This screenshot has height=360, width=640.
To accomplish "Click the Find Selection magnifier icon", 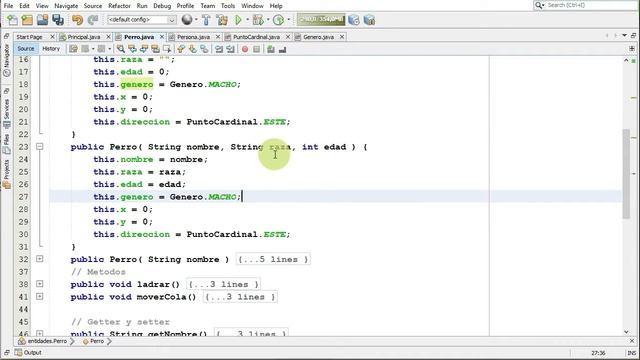I will [121, 49].
